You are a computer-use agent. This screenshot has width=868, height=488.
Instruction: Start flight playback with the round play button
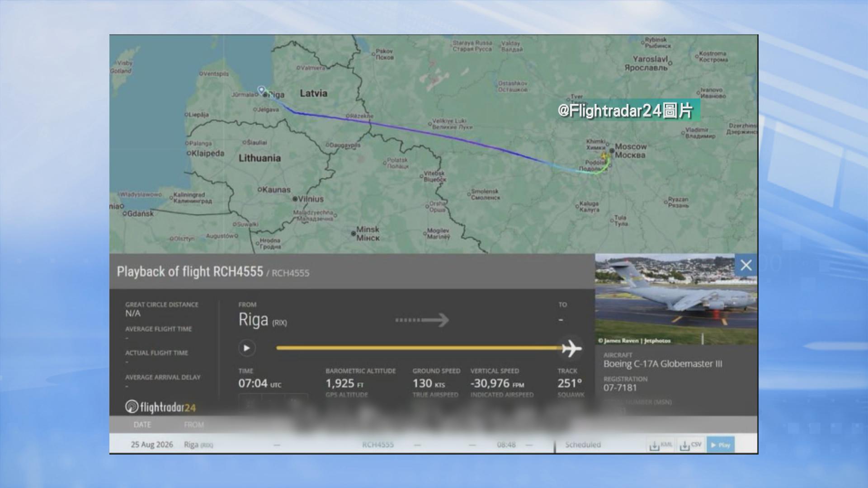[x=247, y=348]
